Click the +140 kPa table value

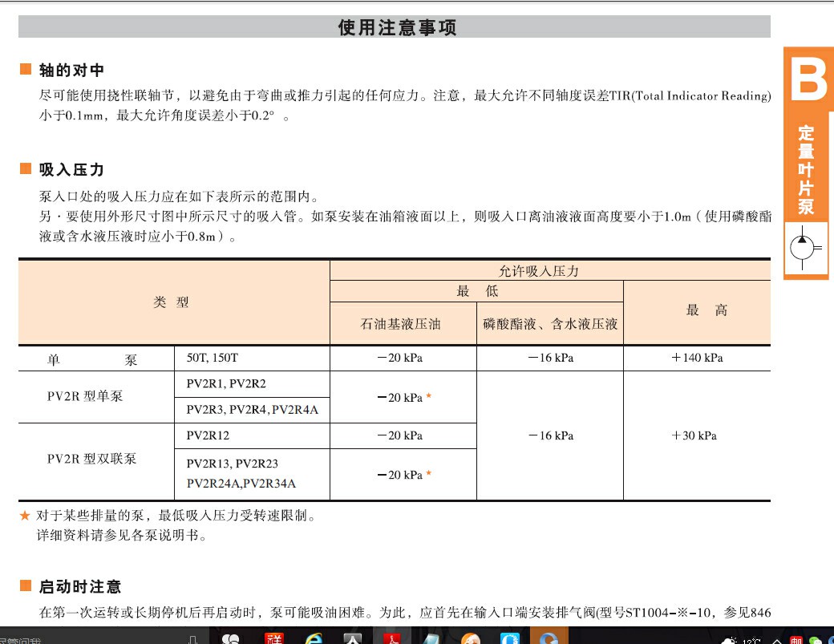coord(696,358)
